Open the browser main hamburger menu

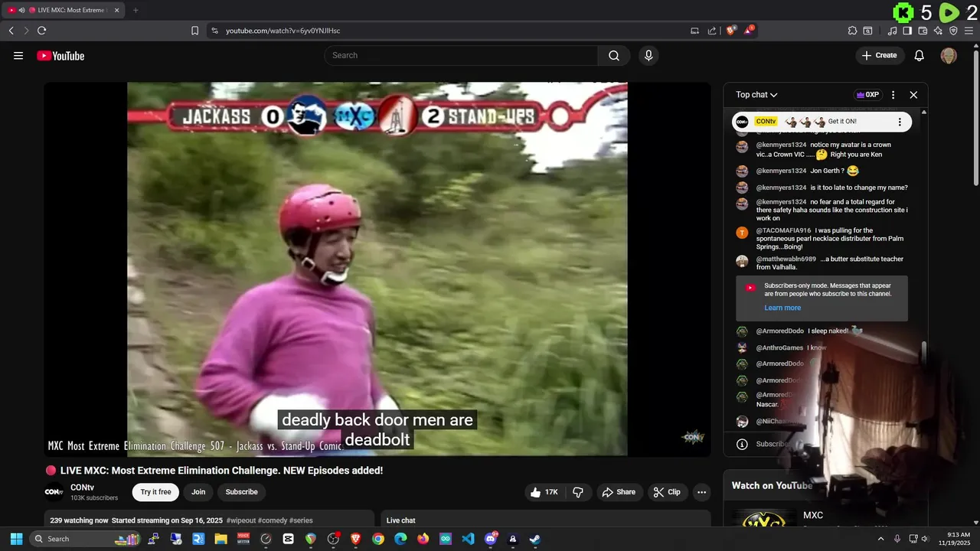pos(969,31)
